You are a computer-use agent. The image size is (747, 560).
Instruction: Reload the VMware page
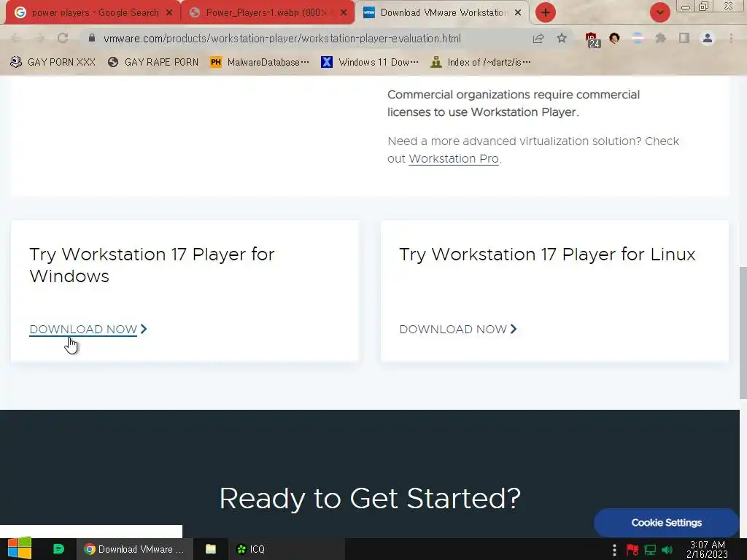(x=63, y=39)
